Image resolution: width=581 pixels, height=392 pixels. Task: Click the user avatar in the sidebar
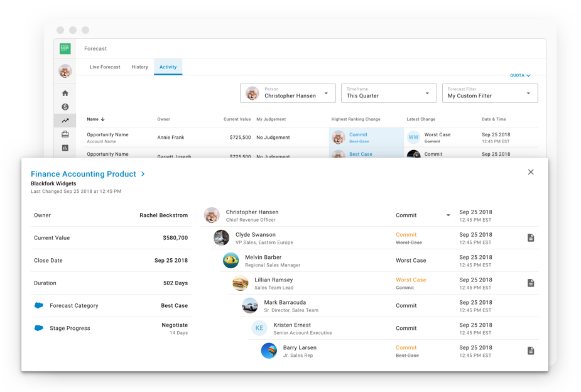click(65, 71)
